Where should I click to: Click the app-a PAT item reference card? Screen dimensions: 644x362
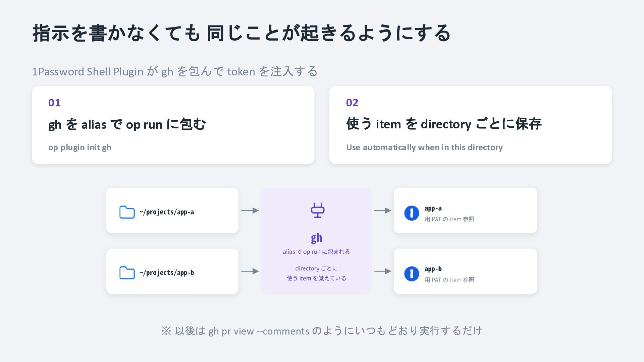tap(465, 210)
